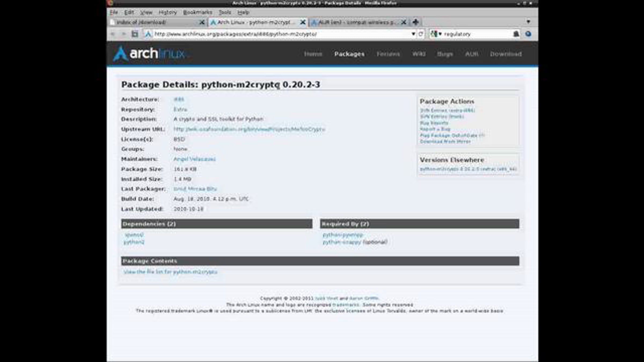Go to Home in the Arch navigation
644x362 pixels.
pos(313,54)
